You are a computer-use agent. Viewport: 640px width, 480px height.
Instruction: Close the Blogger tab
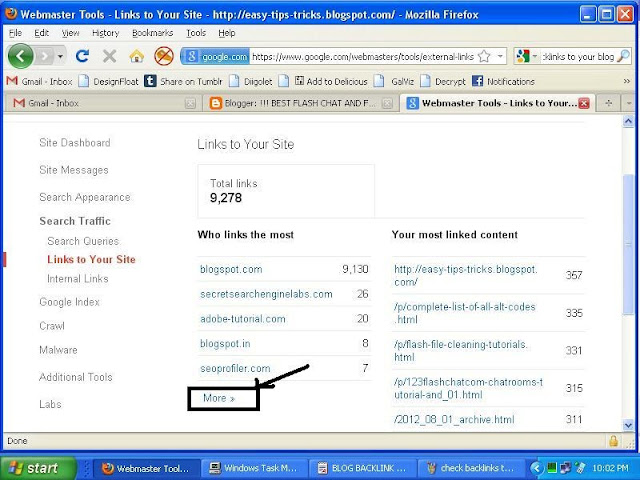click(x=387, y=103)
